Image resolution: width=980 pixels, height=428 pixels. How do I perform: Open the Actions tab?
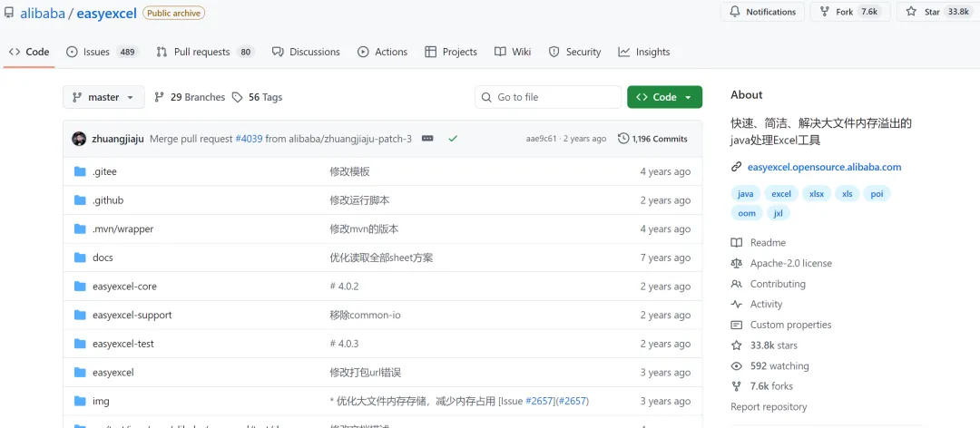coord(383,52)
